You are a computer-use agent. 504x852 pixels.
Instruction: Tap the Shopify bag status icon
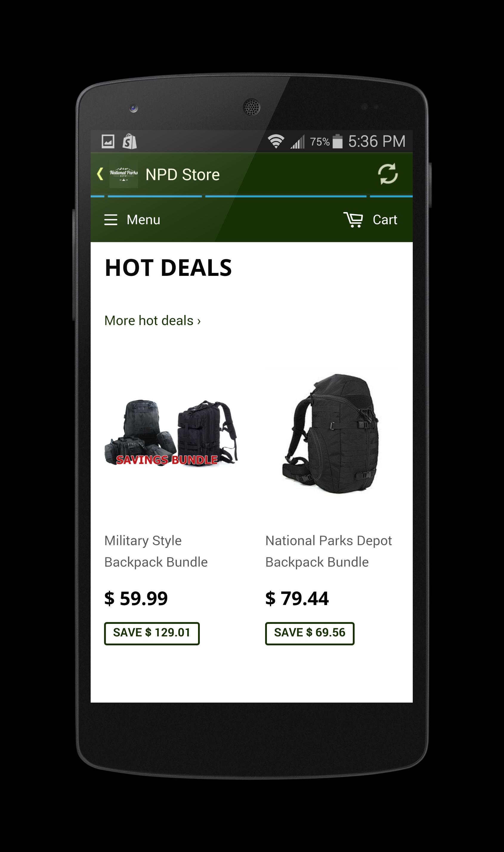coord(129,141)
